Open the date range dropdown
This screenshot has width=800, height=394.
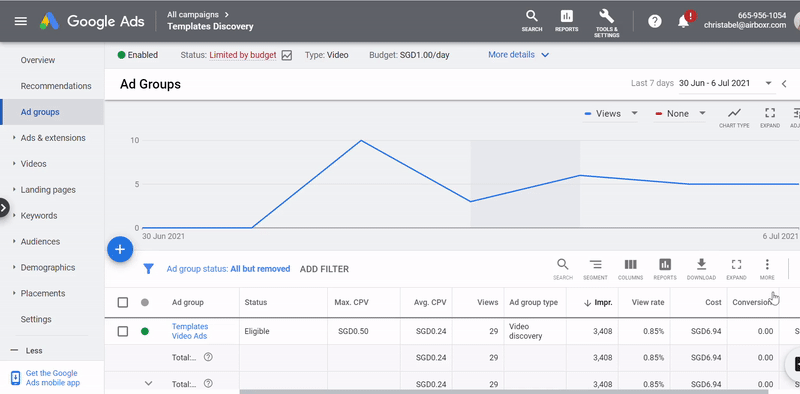tap(725, 83)
